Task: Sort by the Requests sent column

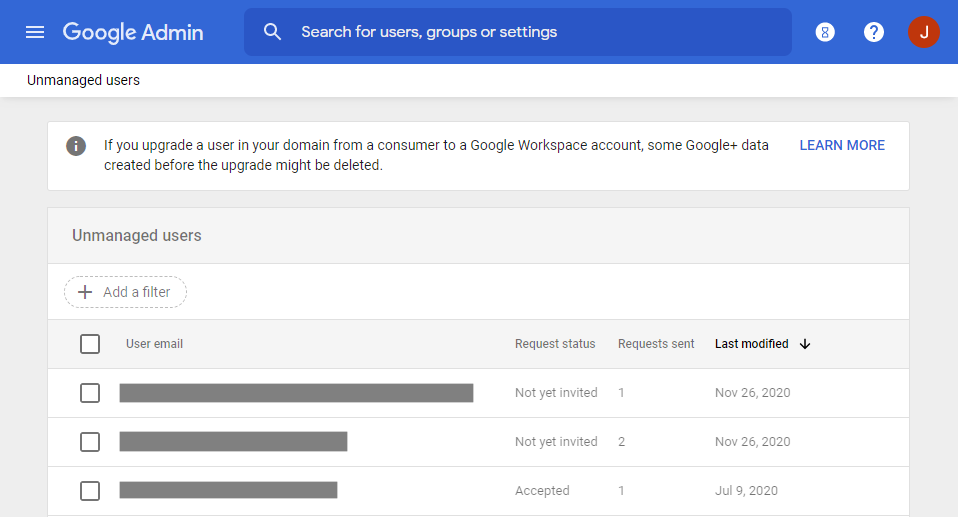Action: [656, 344]
